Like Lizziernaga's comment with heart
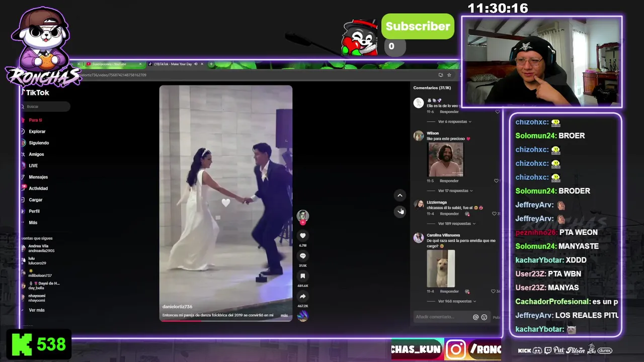 [x=495, y=214]
